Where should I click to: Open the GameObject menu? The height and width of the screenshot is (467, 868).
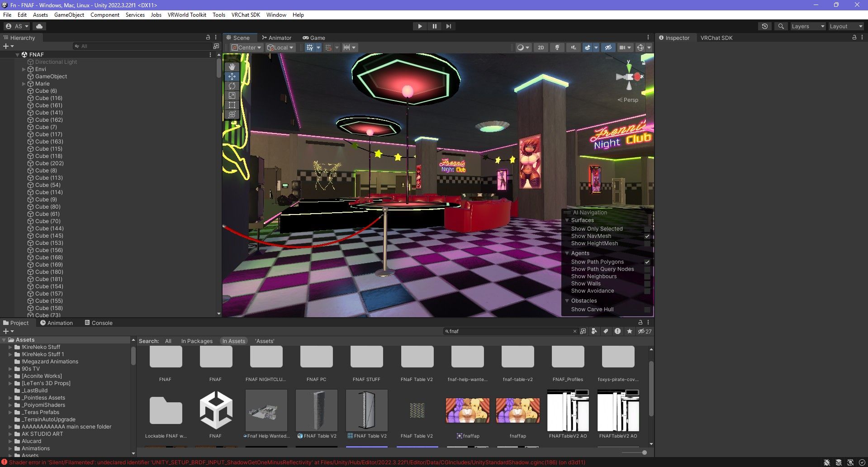point(69,15)
